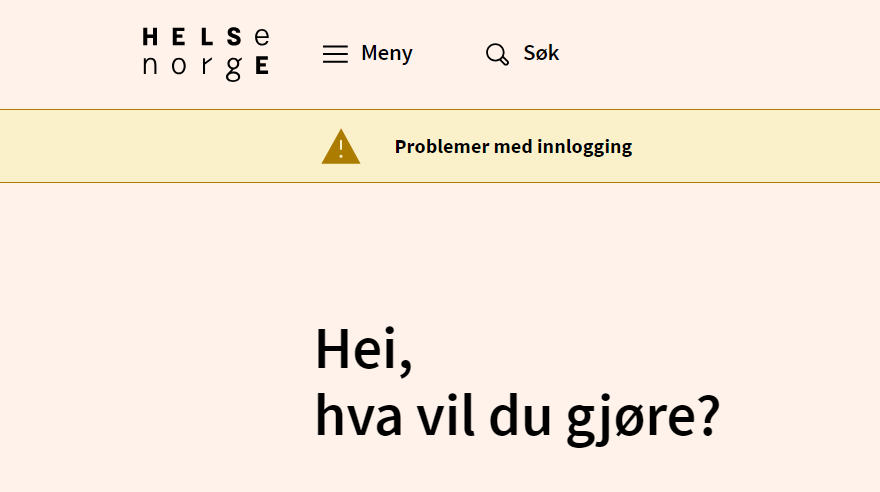Screen dimensions: 880x492
Task: Open the "Problemer med innlogging" notice
Action: 513,147
